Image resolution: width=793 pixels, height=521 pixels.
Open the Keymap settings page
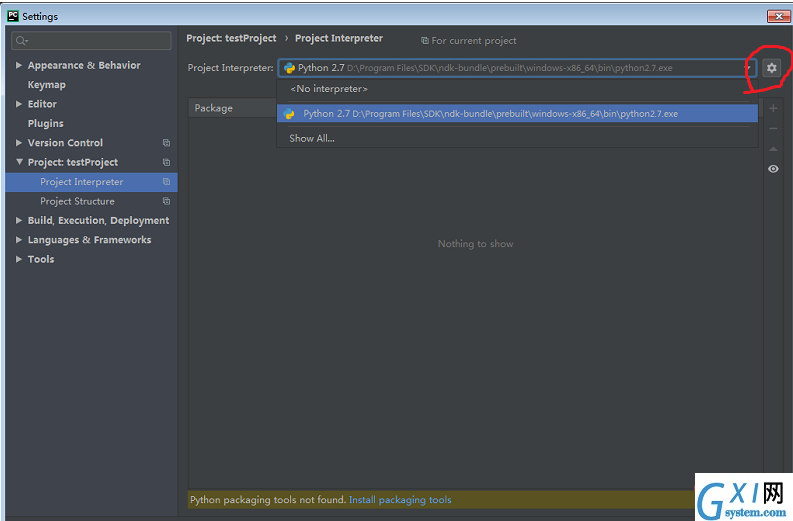[47, 85]
